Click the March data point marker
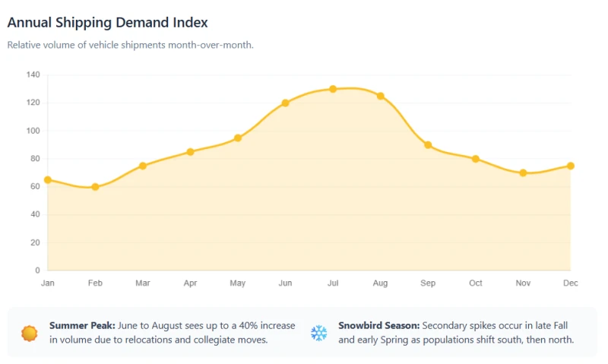Screen dimensions: 608x364 coord(143,166)
